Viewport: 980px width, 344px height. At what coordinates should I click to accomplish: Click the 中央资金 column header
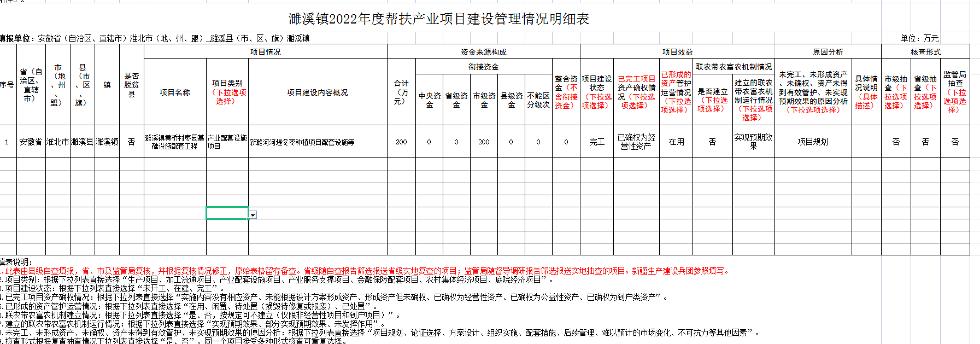coord(430,100)
